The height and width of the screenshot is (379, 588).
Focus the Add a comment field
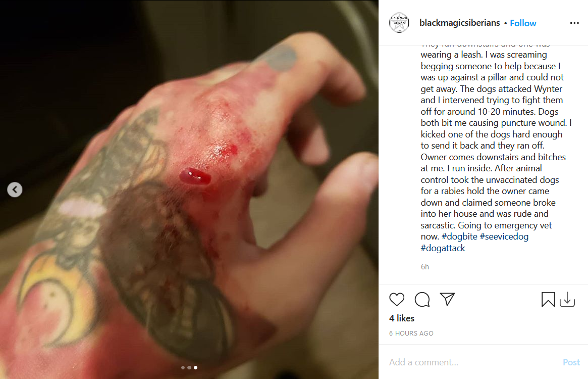(x=472, y=362)
